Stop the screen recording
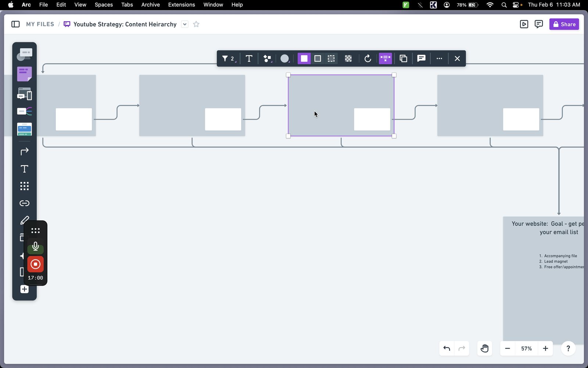This screenshot has height=368, width=588. tap(35, 264)
